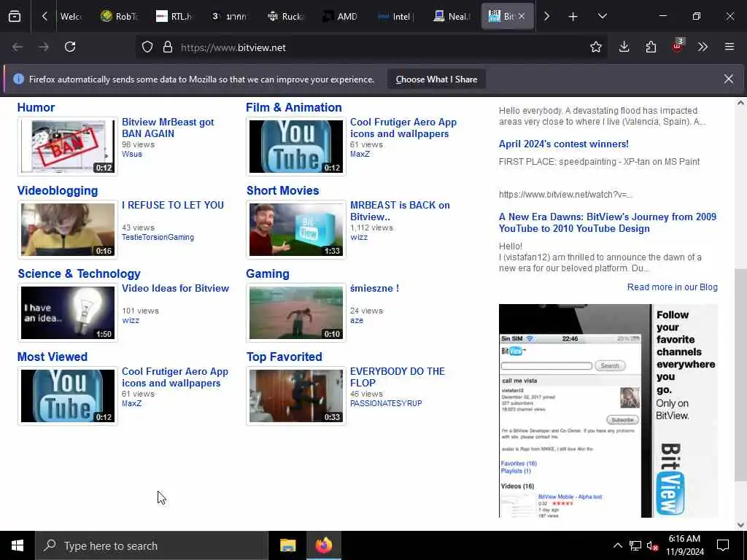Bookmark this page with the star
747x560 pixels.
click(595, 47)
